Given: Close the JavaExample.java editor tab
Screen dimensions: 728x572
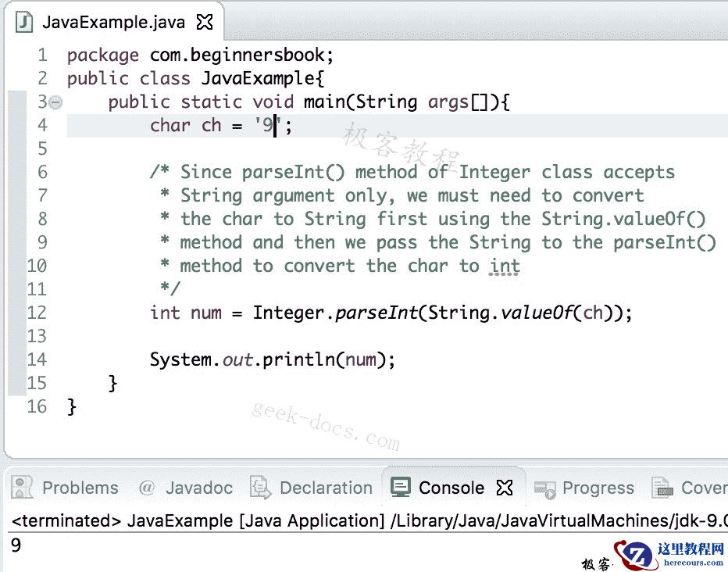Looking at the screenshot, I should pos(205,22).
